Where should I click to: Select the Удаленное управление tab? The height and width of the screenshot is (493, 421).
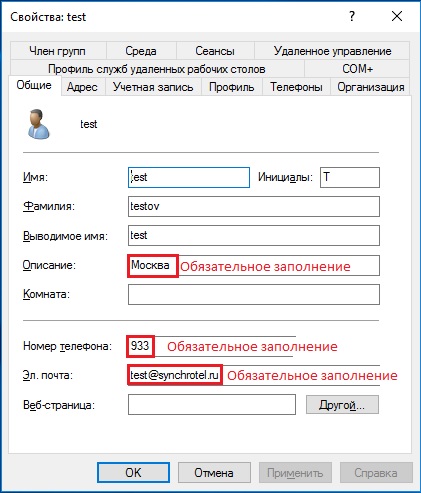[332, 51]
